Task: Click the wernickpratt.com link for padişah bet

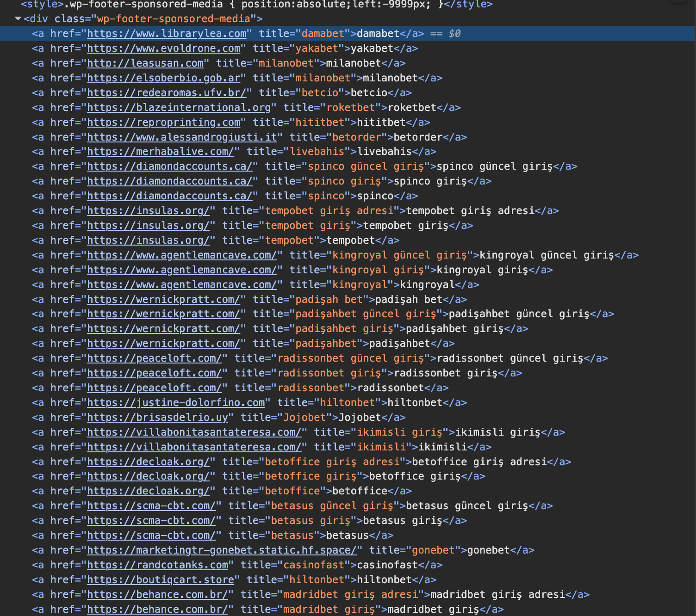Action: click(164, 300)
